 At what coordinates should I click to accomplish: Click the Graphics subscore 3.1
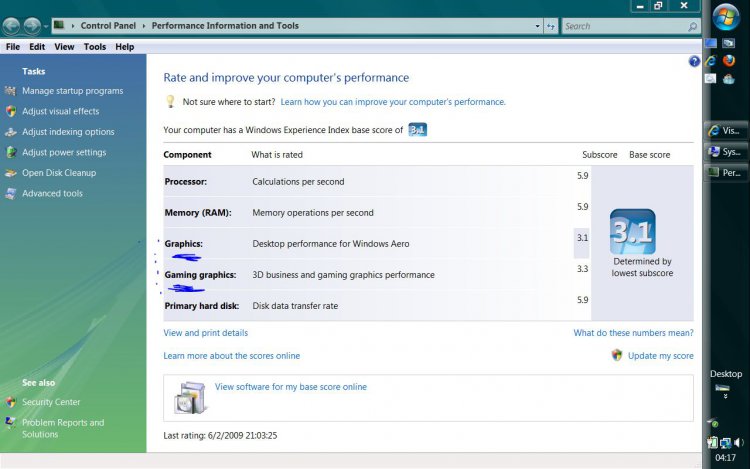point(582,238)
